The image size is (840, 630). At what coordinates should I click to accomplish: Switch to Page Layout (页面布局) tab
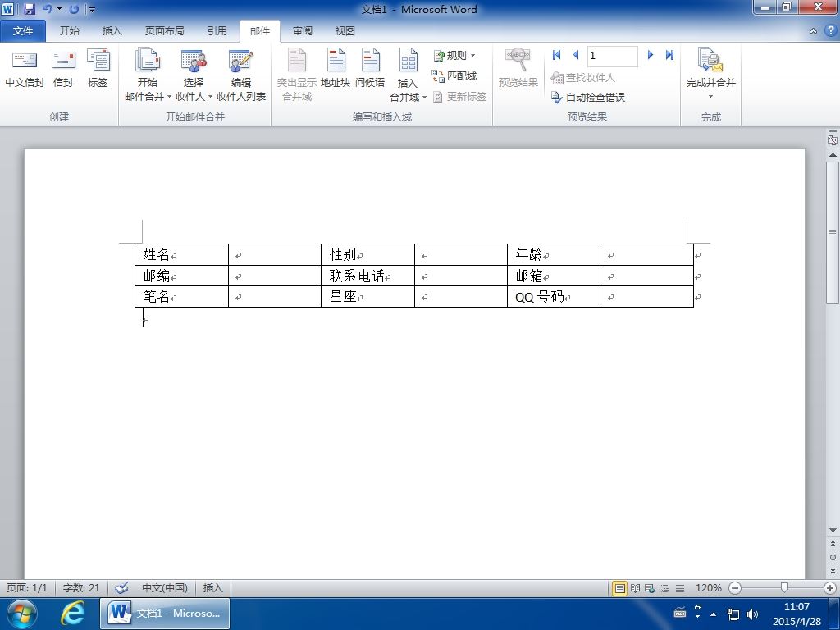click(164, 31)
